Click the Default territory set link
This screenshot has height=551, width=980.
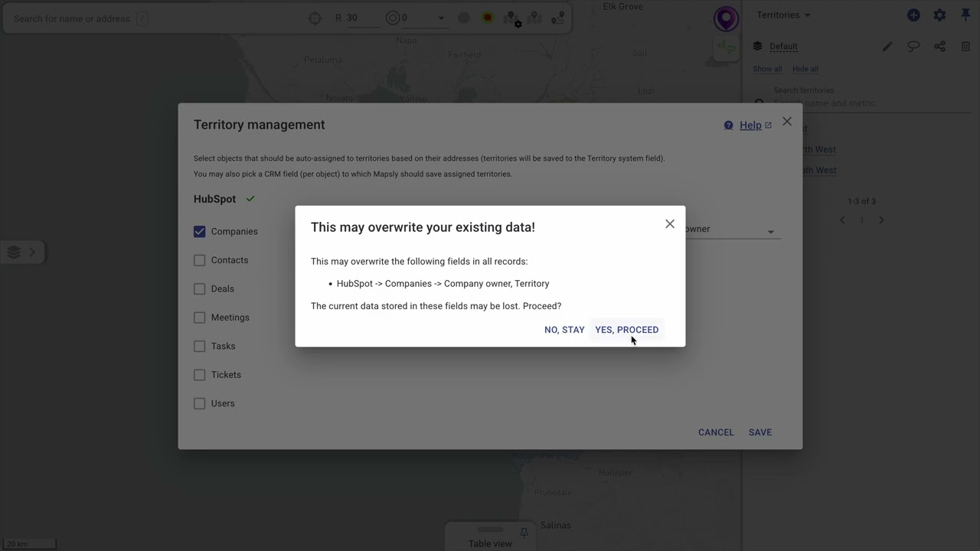[x=783, y=47]
